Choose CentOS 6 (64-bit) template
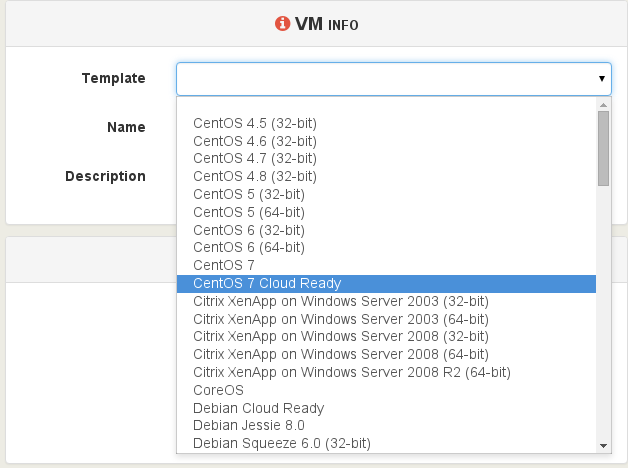628x468 pixels. (386, 247)
